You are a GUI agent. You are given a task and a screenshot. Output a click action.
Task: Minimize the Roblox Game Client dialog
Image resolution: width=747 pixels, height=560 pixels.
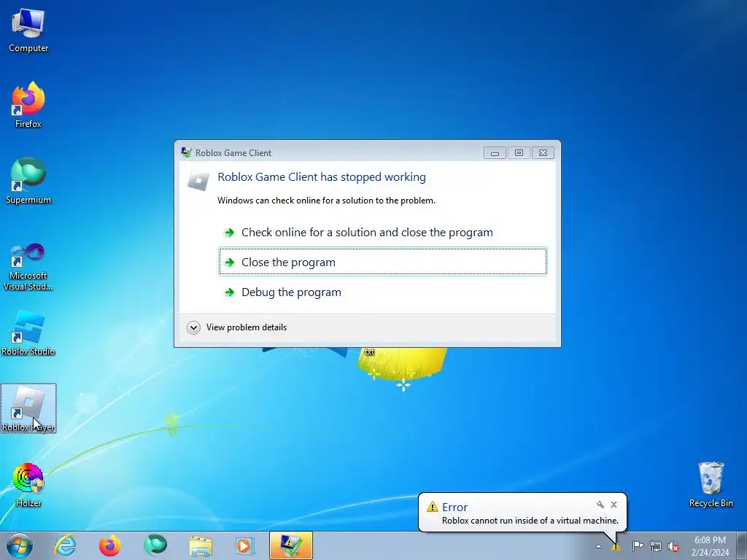click(x=495, y=153)
